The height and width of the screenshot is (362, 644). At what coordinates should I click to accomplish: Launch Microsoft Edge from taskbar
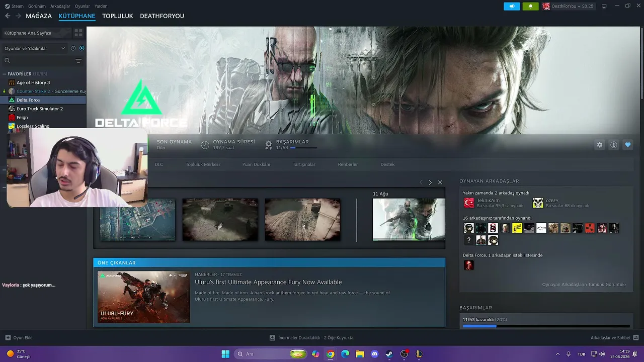(345, 354)
